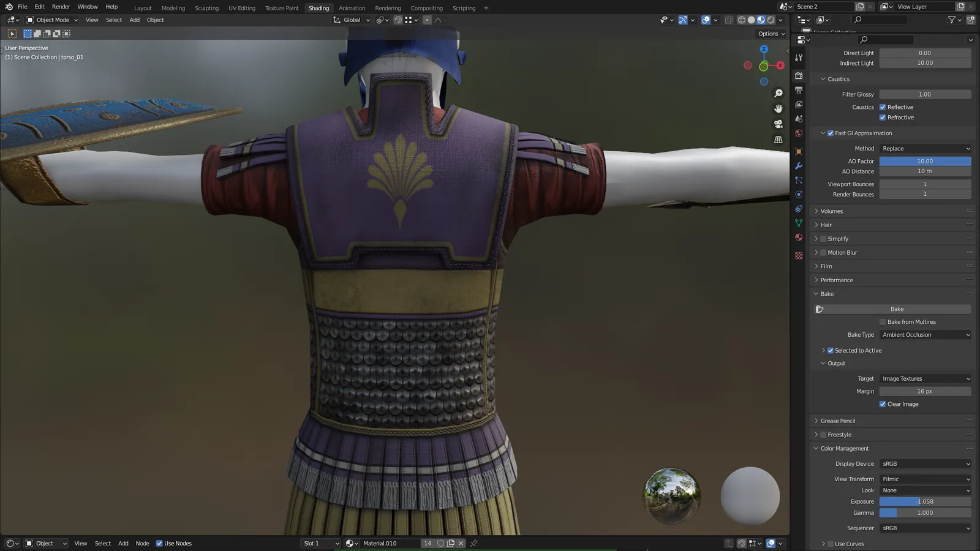The width and height of the screenshot is (980, 551).
Task: Click the Material.010 user count 14
Action: coord(428,543)
